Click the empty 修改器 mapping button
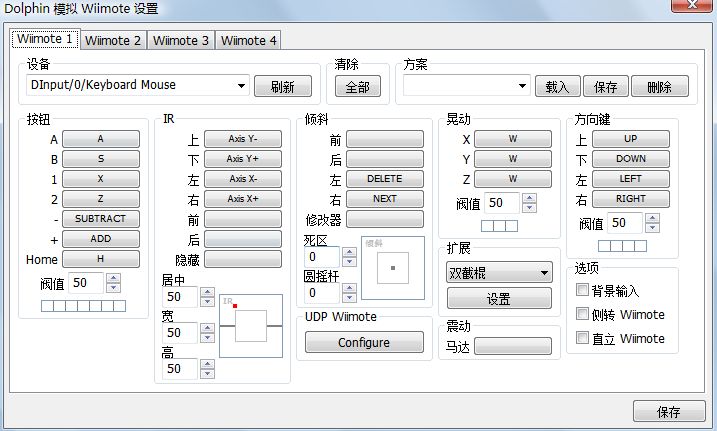The image size is (717, 431). click(x=385, y=219)
